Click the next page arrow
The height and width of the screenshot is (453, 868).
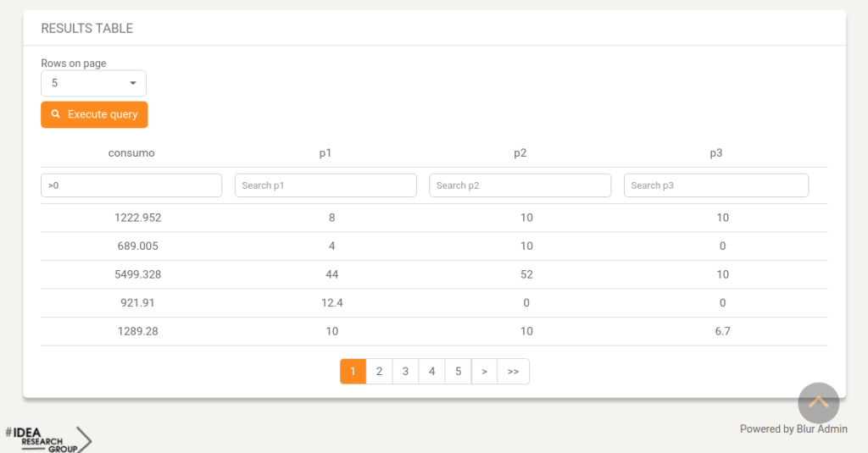click(x=484, y=371)
